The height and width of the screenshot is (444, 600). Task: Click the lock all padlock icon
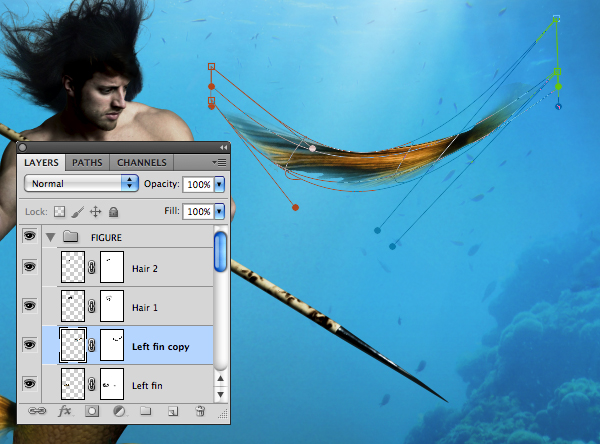click(x=113, y=212)
